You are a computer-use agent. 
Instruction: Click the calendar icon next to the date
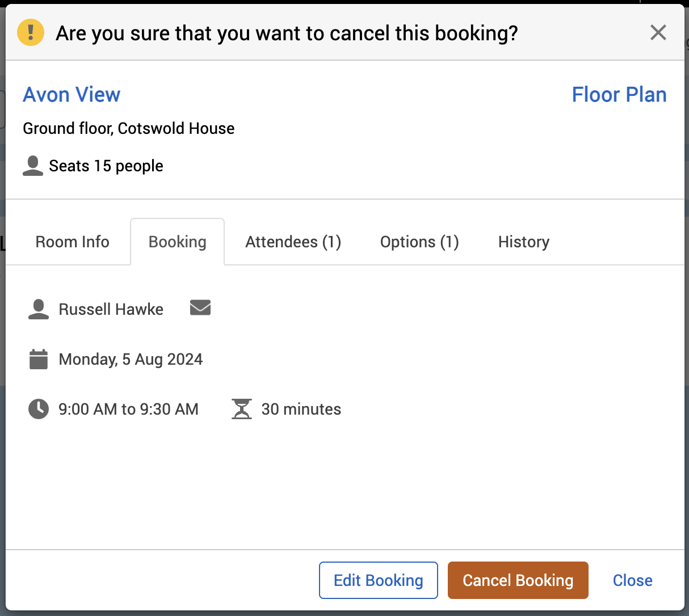pos(39,360)
